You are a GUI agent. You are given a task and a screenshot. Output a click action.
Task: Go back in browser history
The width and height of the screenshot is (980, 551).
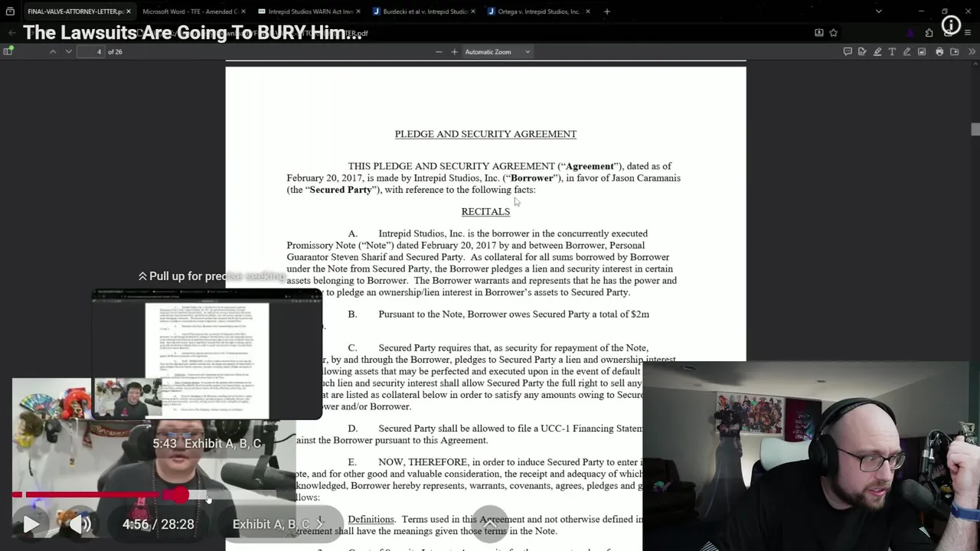click(11, 33)
